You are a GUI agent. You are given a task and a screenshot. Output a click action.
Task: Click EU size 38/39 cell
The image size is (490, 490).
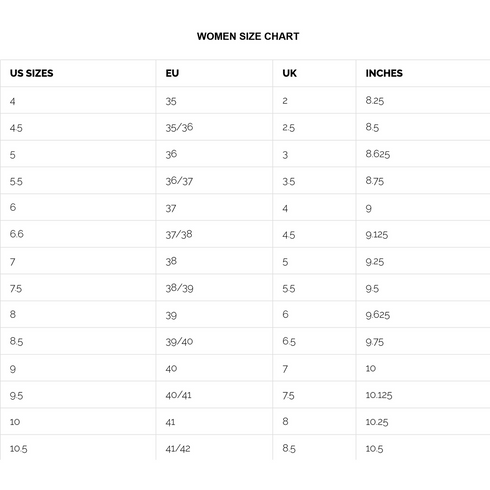click(214, 288)
